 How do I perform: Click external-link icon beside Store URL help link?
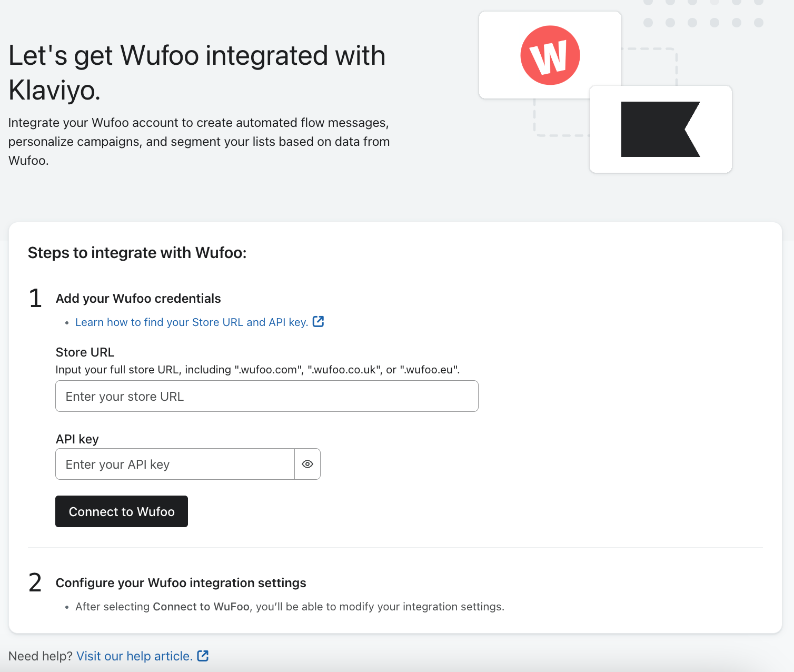click(319, 322)
